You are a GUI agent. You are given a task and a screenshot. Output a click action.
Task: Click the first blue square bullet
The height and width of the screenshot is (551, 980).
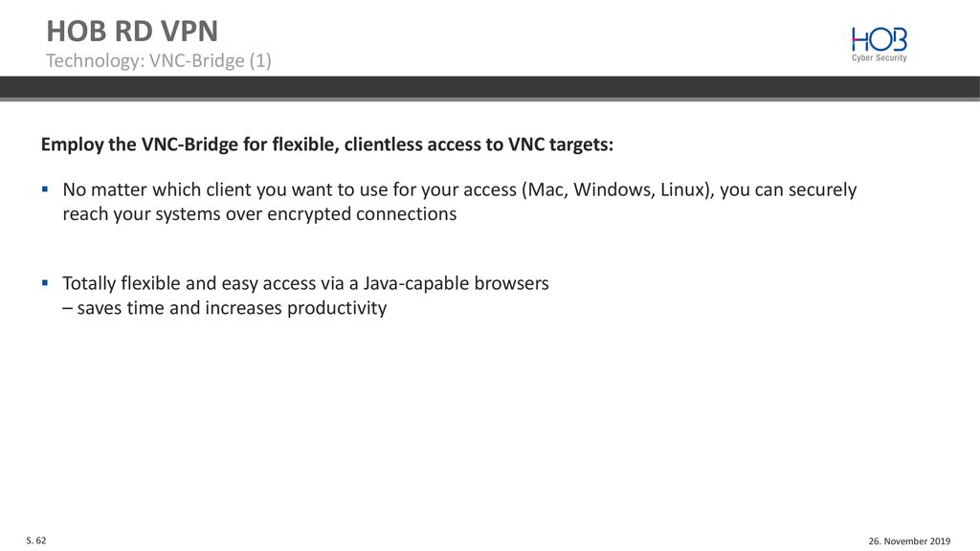[45, 188]
